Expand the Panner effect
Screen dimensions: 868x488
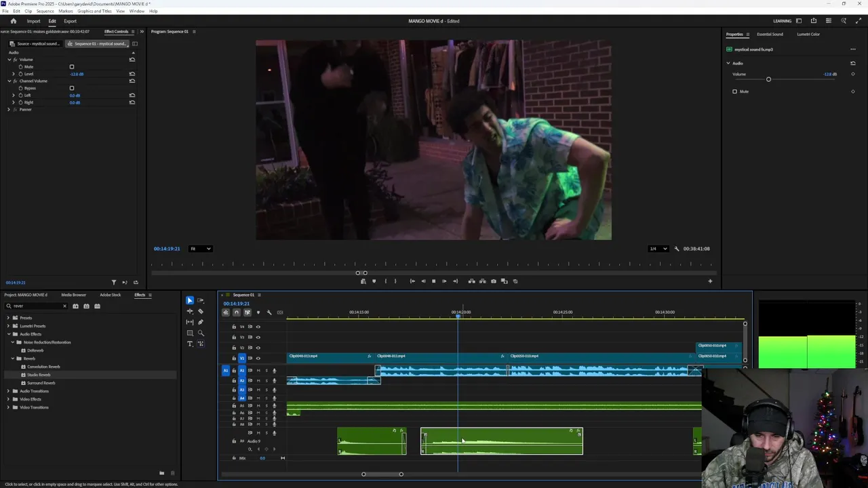9,109
